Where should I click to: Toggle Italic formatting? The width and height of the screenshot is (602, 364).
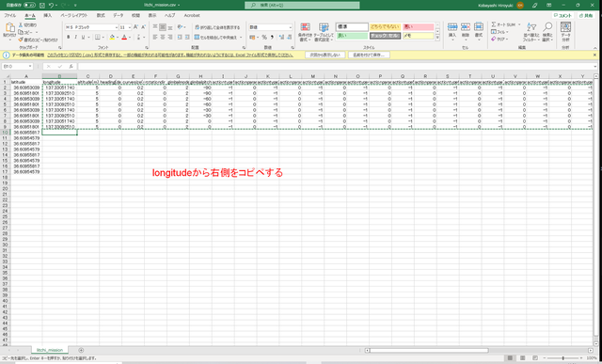click(x=75, y=38)
